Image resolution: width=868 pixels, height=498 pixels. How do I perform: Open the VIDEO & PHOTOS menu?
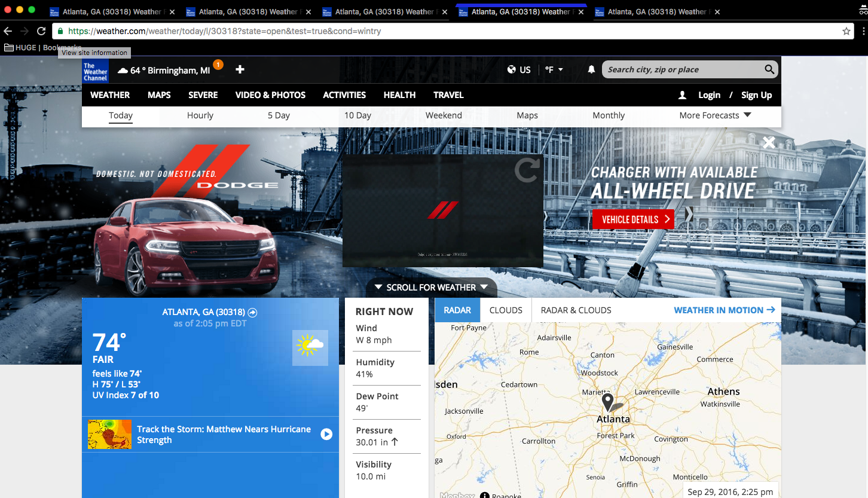270,95
